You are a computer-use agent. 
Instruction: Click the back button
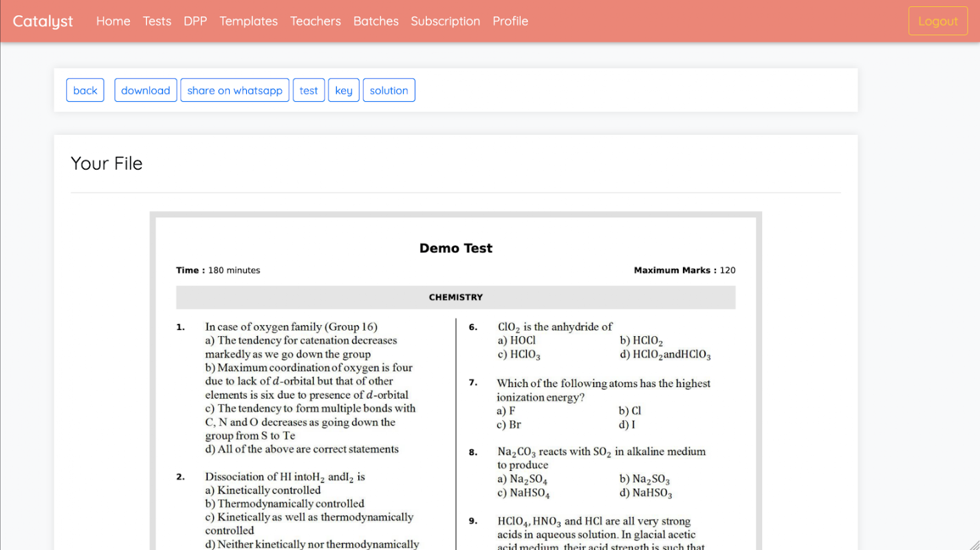point(85,90)
